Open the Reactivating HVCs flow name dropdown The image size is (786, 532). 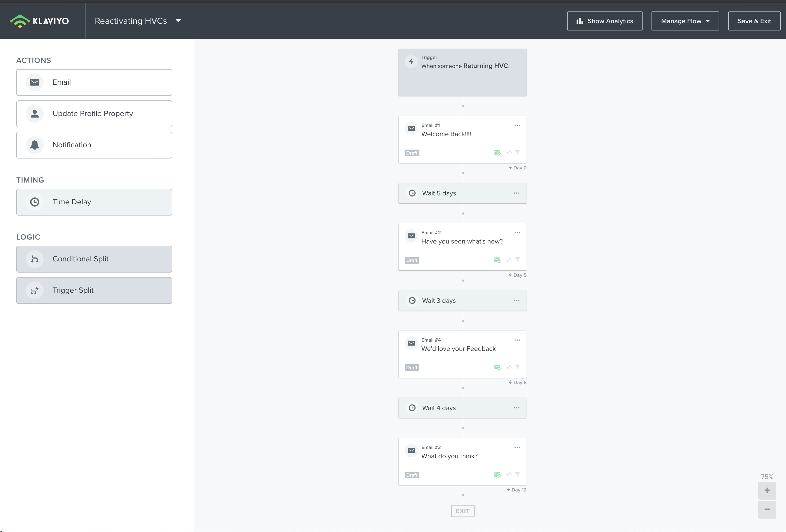pyautogui.click(x=138, y=21)
